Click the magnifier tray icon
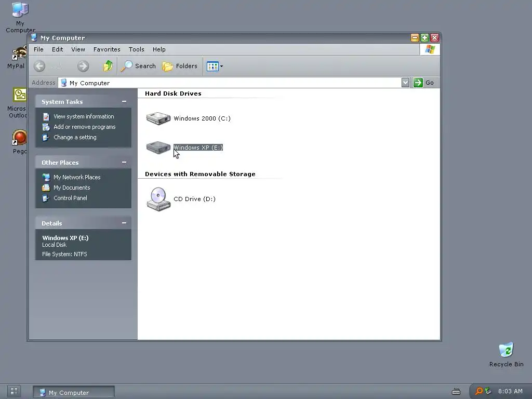The width and height of the screenshot is (532, 399). click(478, 391)
